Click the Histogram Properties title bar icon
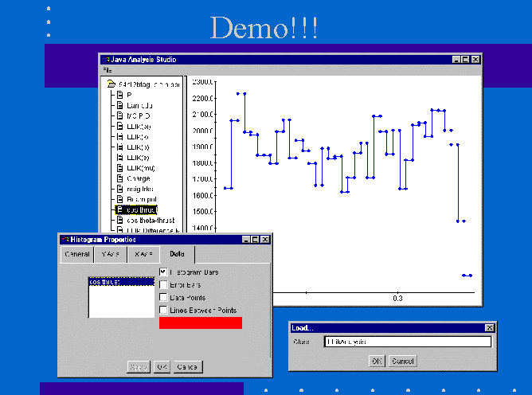Viewport: 532px width, 395px height. coord(65,239)
